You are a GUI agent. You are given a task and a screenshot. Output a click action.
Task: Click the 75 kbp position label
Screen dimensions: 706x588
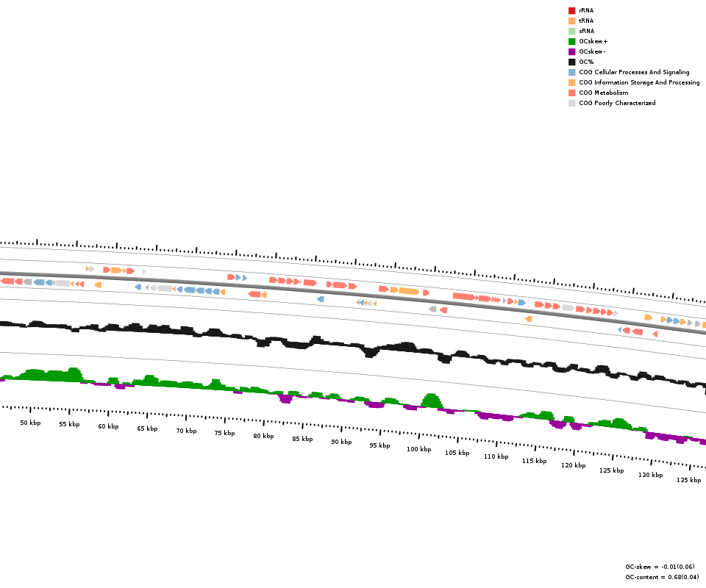pos(224,433)
